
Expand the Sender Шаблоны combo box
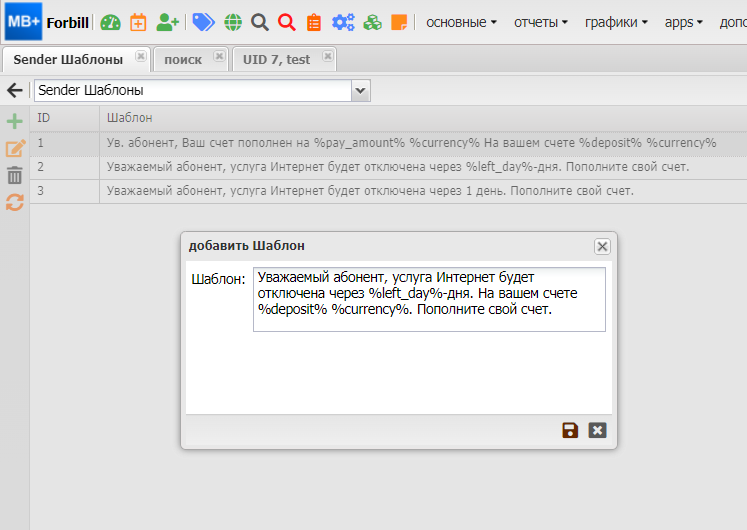361,91
